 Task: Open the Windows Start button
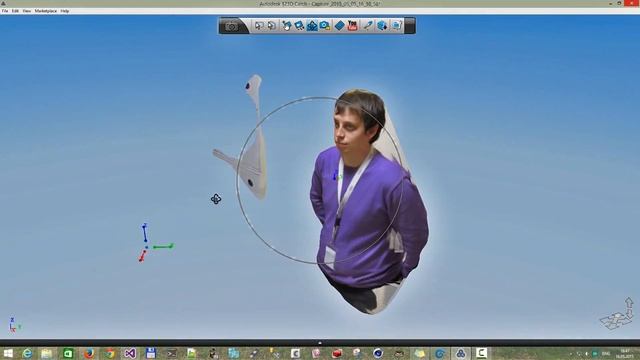(x=8, y=353)
